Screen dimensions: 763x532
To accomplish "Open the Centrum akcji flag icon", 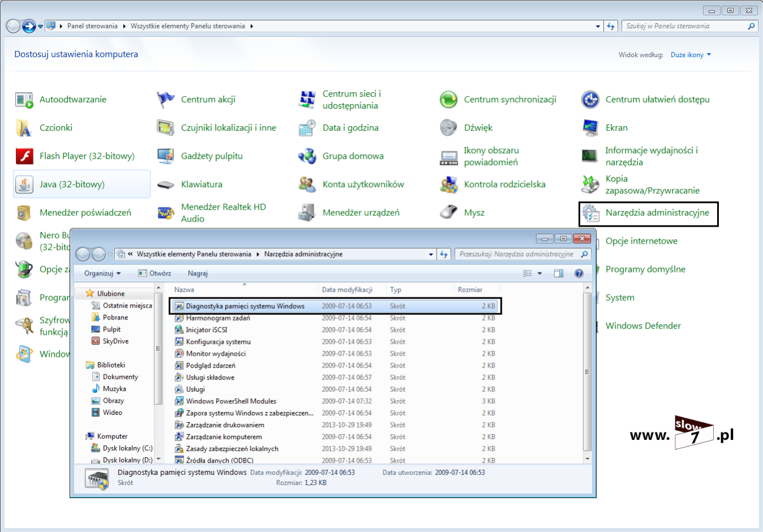I will pos(166,100).
